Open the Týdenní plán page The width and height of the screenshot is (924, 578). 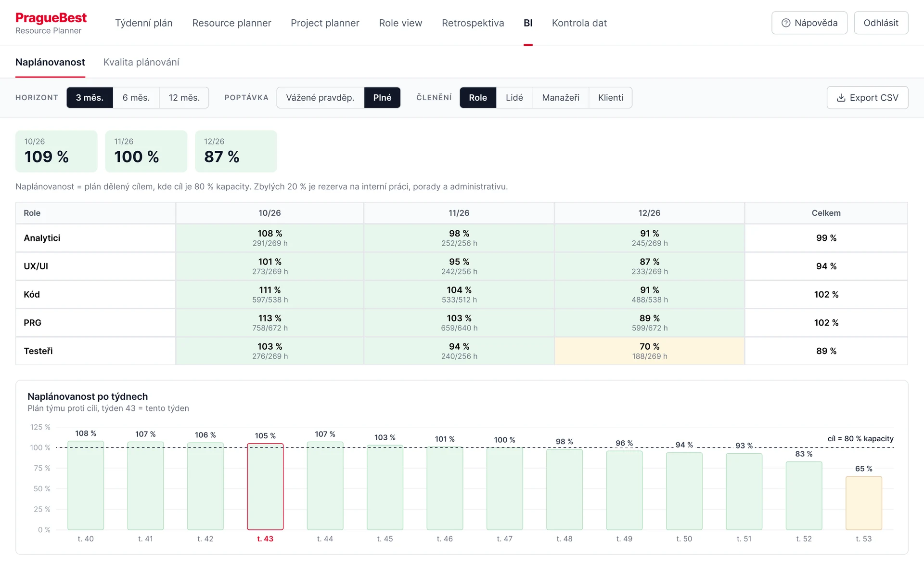(143, 23)
